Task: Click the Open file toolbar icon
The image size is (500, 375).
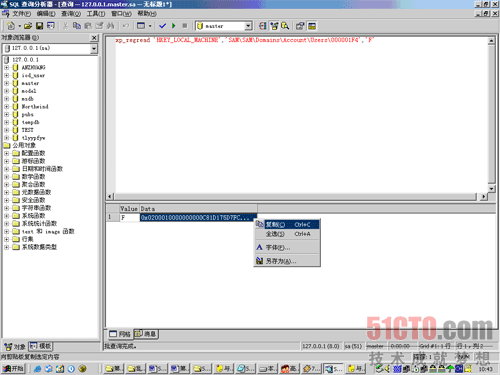Action: pyautogui.click(x=28, y=26)
